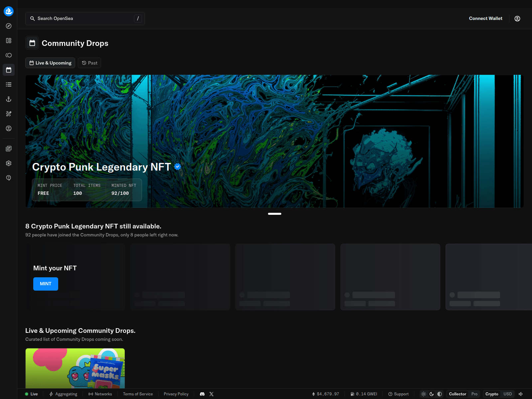
Task: Select the Live & Upcoming tab
Action: pos(50,63)
